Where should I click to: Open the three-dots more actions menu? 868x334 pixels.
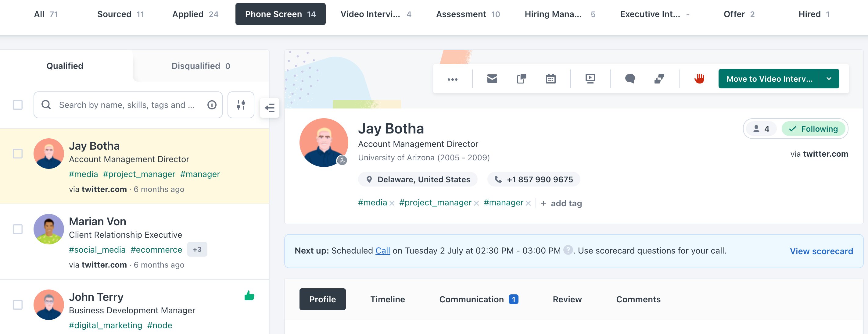(453, 80)
